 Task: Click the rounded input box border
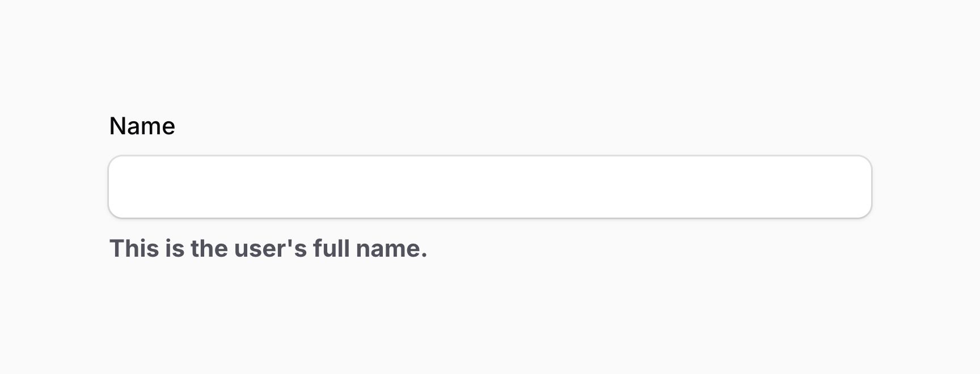tap(489, 158)
